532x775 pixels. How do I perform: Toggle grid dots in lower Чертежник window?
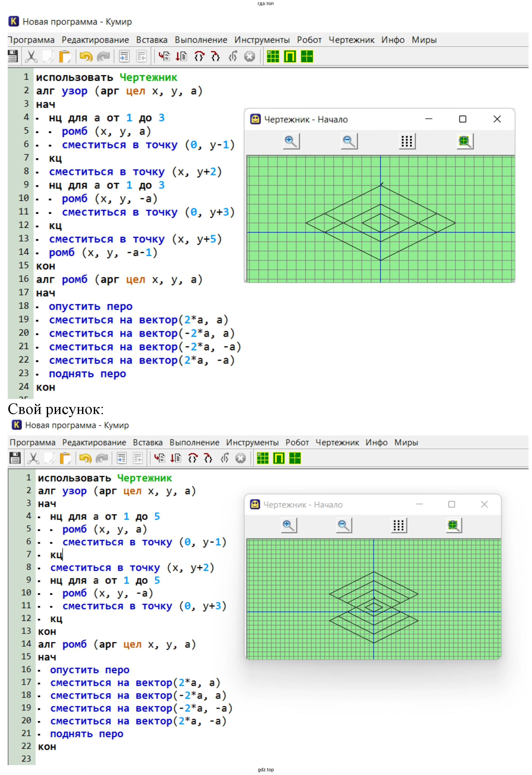pyautogui.click(x=398, y=525)
